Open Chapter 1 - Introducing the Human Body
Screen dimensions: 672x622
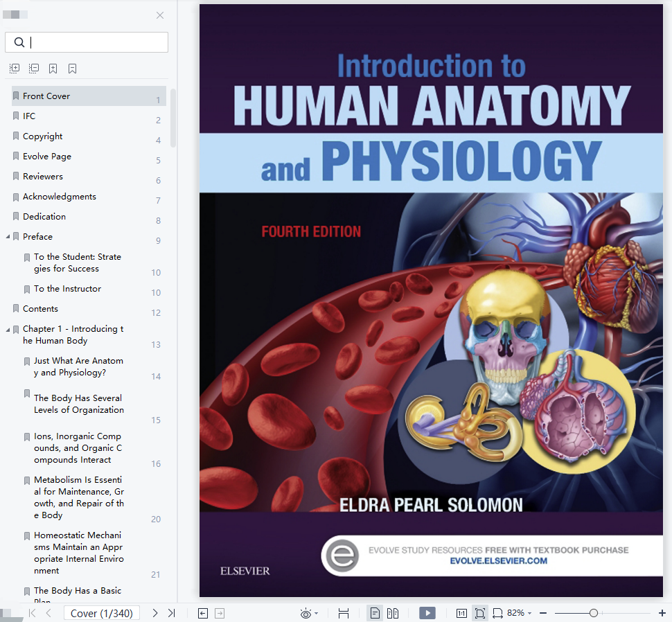coord(73,335)
